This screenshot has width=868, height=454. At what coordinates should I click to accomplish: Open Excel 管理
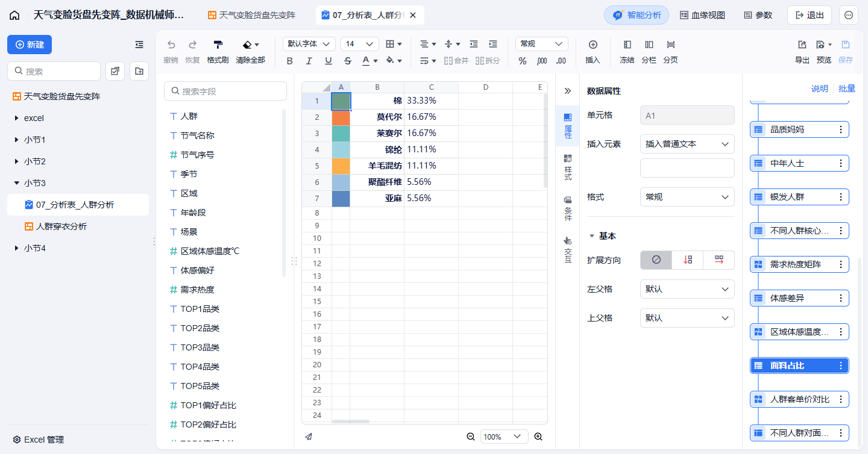point(38,440)
